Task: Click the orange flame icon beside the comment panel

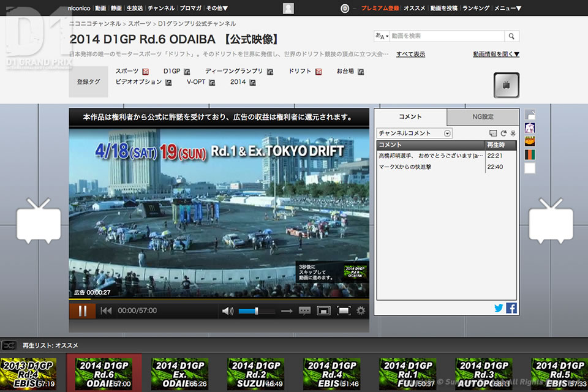Action: point(530,141)
